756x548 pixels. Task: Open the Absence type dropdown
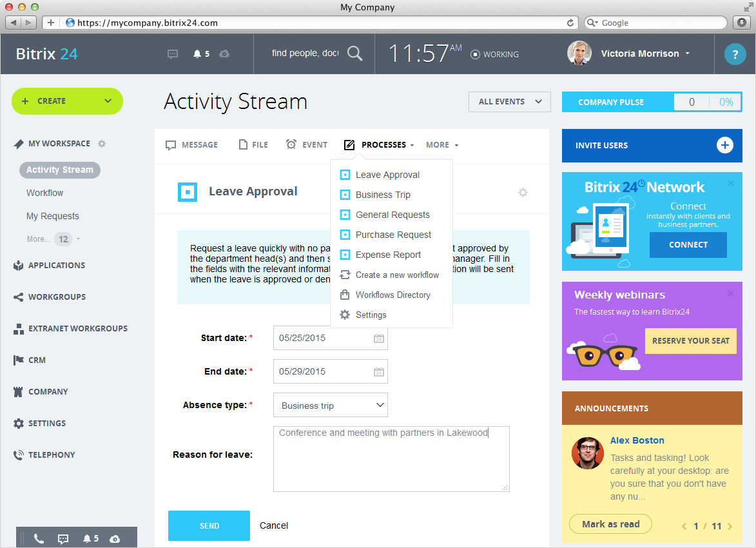coord(330,406)
